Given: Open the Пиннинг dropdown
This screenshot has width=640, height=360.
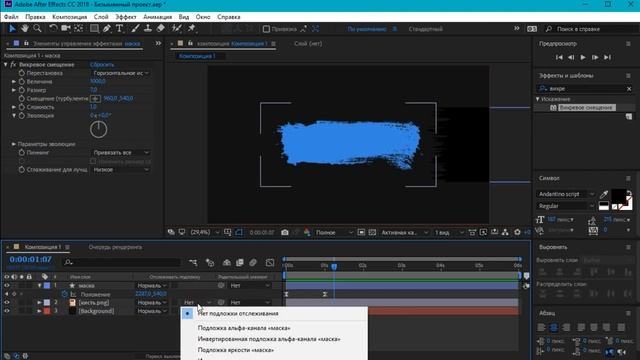Looking at the screenshot, I should coord(121,153).
